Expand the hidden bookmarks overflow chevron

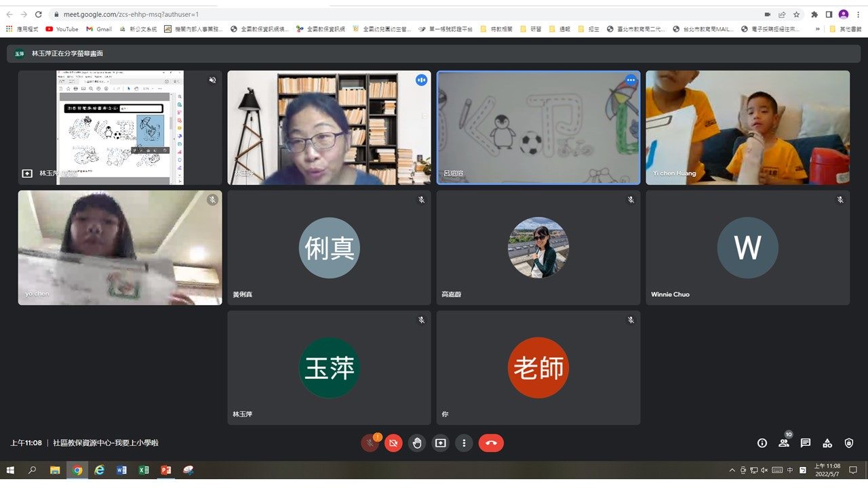tap(817, 29)
